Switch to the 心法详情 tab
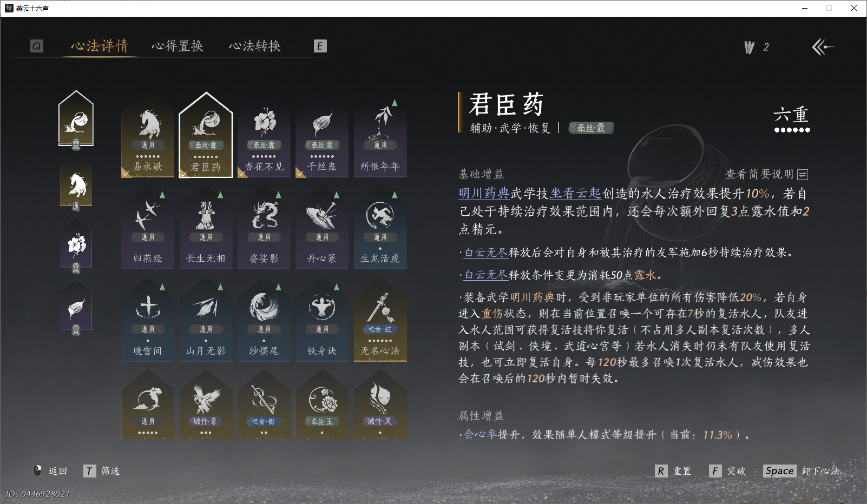Image resolution: width=867 pixels, height=504 pixels. (100, 46)
